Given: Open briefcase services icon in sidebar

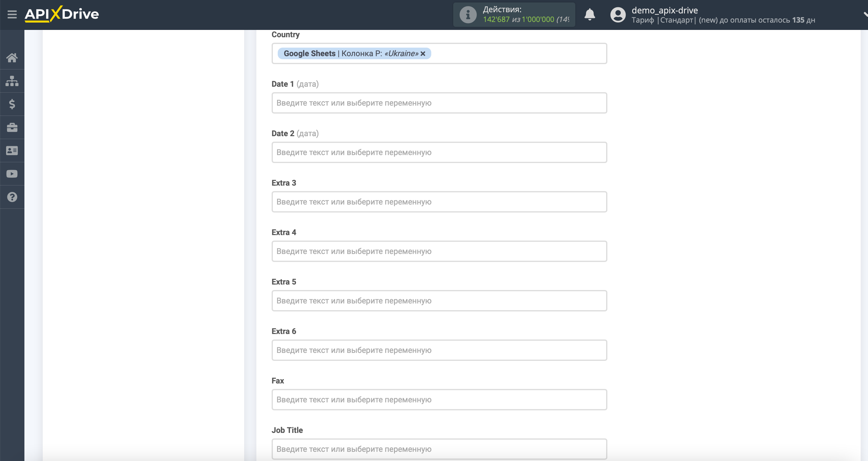Looking at the screenshot, I should pos(12,127).
